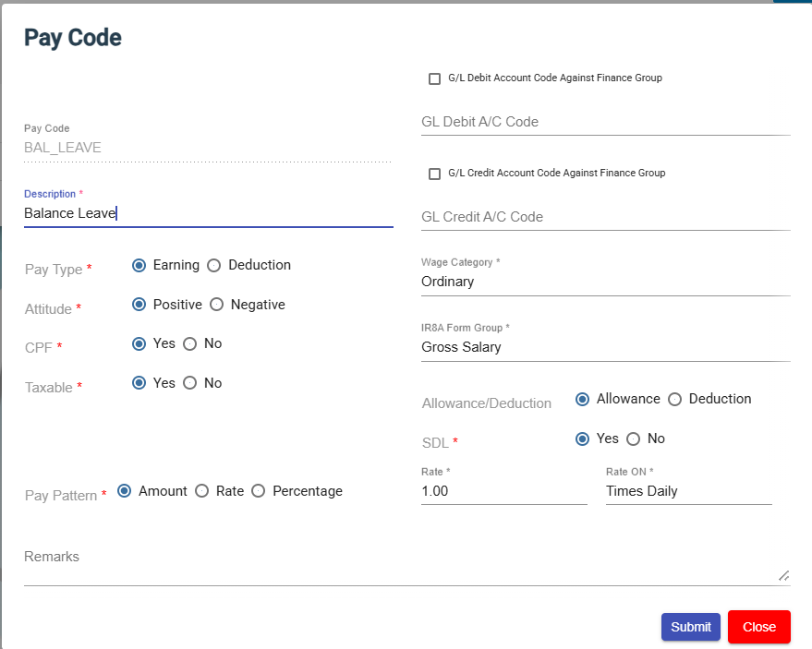This screenshot has width=812, height=649.
Task: Select Deduction under Allowance/Deduction
Action: [x=675, y=400]
